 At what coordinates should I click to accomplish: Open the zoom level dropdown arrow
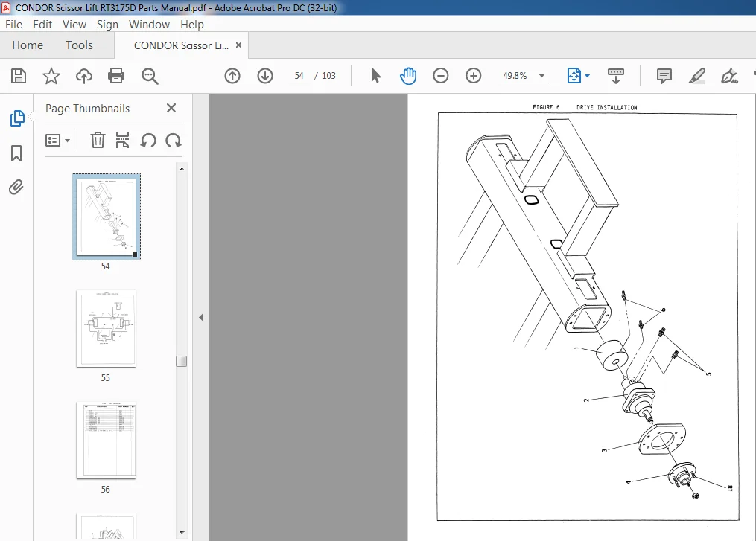pyautogui.click(x=541, y=76)
